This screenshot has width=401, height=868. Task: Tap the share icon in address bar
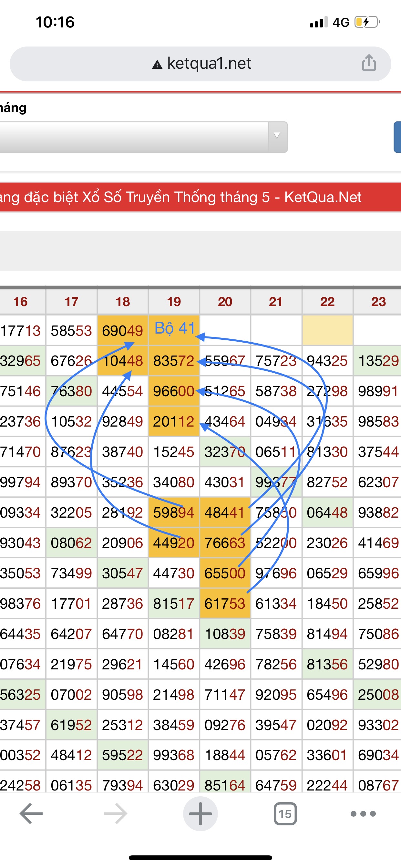coord(369,63)
